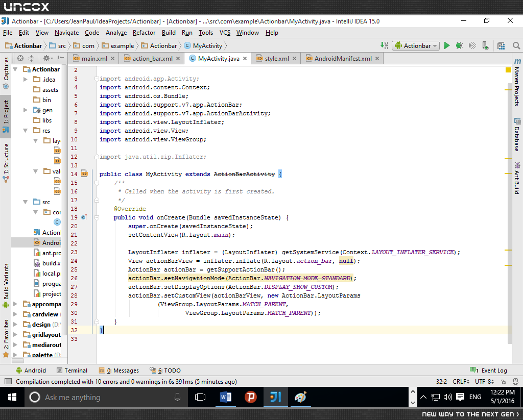
Task: Open the Ant Build side panel
Action: click(x=517, y=178)
